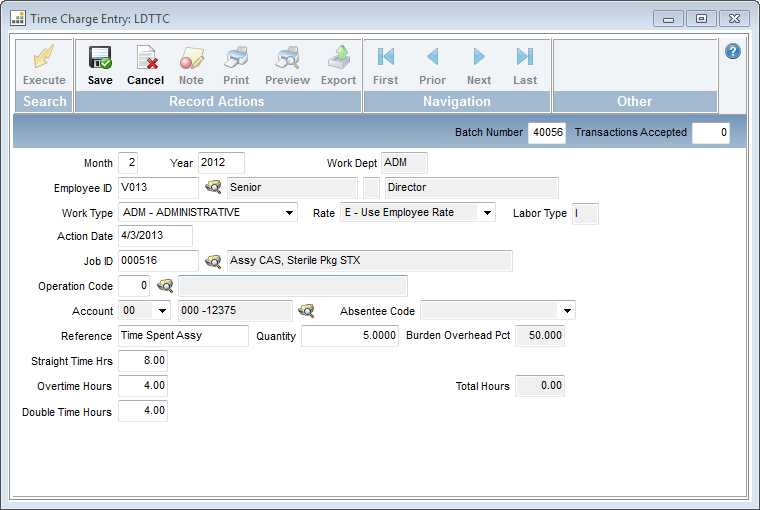Click the Director title field
The image size is (760, 510).
(x=472, y=188)
